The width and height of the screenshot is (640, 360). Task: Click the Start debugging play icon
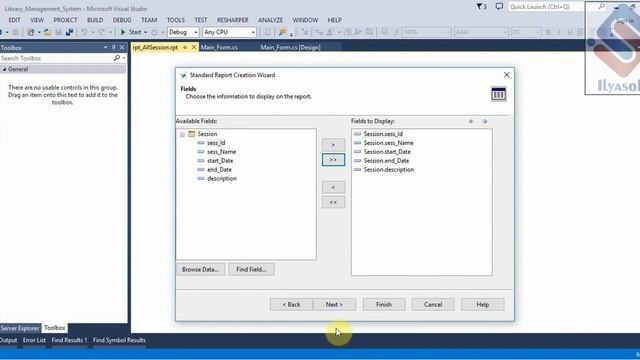click(123, 32)
